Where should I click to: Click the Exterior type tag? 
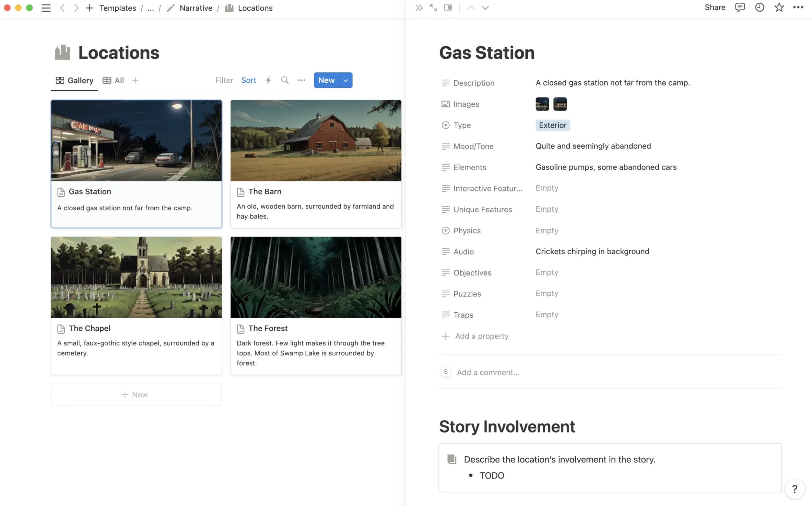(x=552, y=125)
